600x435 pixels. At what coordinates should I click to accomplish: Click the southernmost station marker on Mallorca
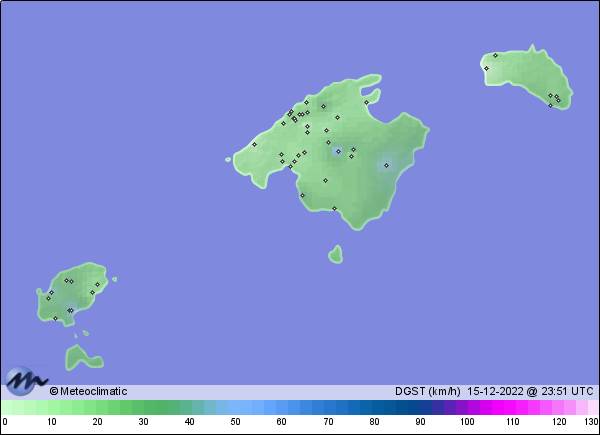[x=334, y=208]
